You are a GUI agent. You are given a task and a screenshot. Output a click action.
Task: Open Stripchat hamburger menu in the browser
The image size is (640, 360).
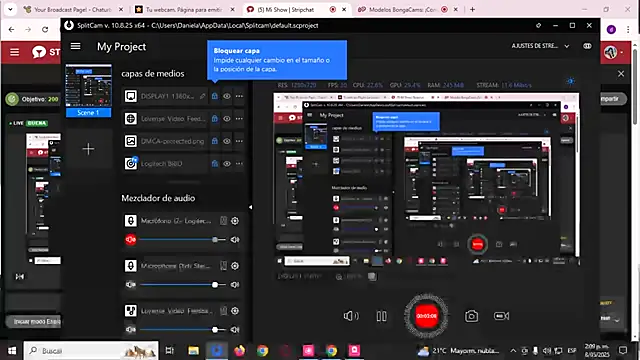(15, 52)
